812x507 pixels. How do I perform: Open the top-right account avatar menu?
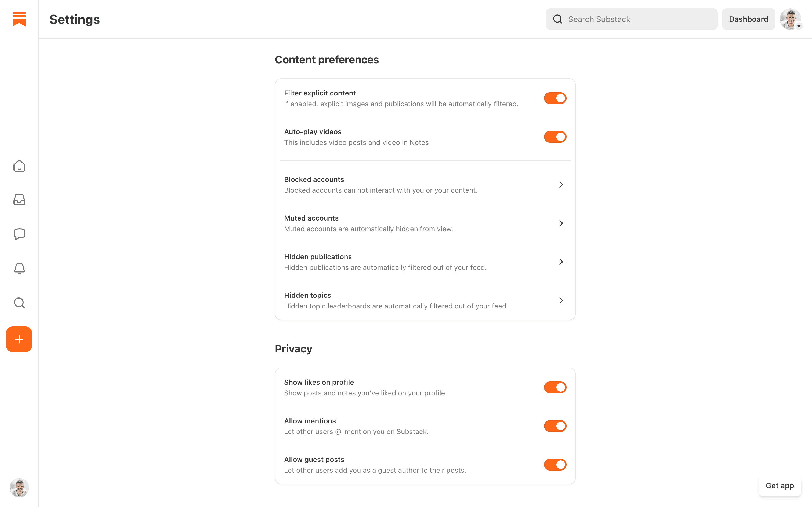[791, 19]
